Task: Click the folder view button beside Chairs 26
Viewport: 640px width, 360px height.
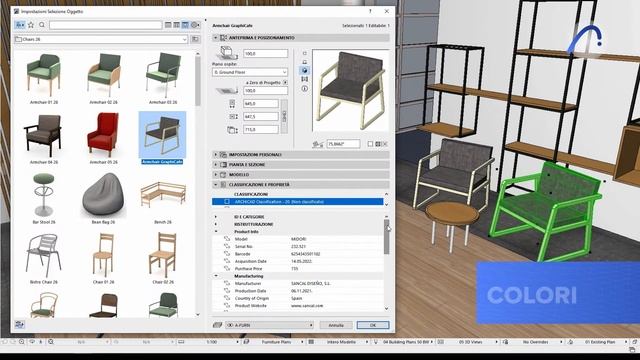Action: point(195,39)
